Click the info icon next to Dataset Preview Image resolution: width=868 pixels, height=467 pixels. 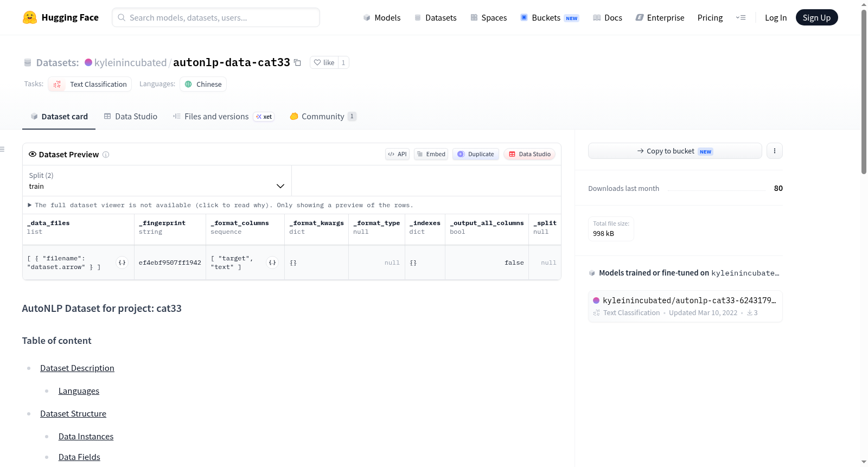coord(106,155)
